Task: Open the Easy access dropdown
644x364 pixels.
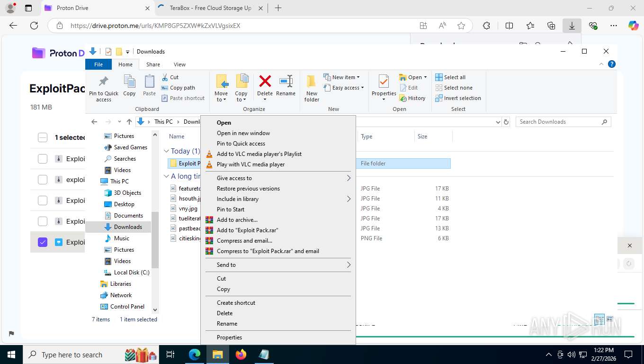Action: click(344, 88)
